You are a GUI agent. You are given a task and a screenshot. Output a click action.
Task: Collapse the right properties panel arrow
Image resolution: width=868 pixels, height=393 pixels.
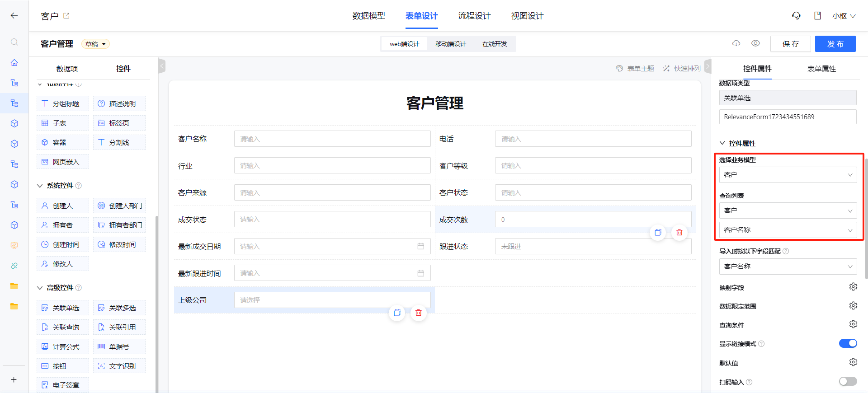pyautogui.click(x=708, y=66)
